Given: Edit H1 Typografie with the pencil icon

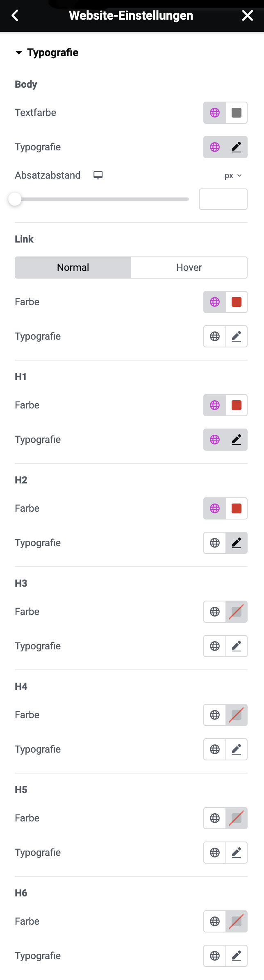Looking at the screenshot, I should tap(237, 440).
